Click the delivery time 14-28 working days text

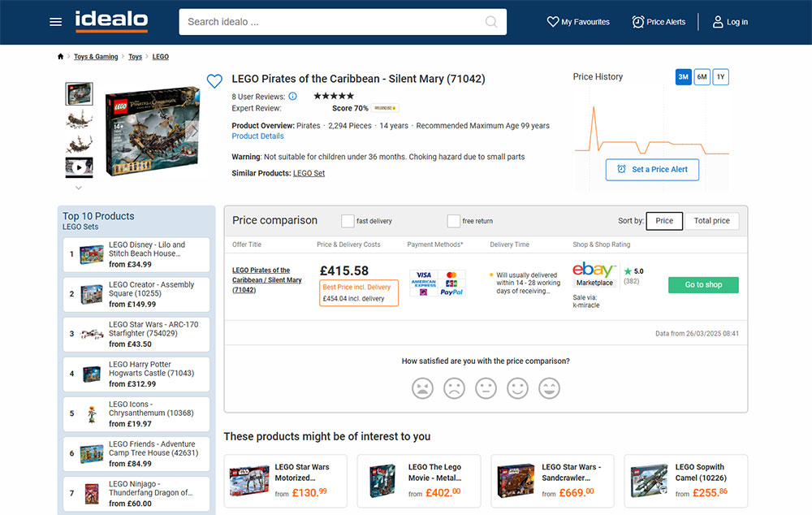point(529,283)
